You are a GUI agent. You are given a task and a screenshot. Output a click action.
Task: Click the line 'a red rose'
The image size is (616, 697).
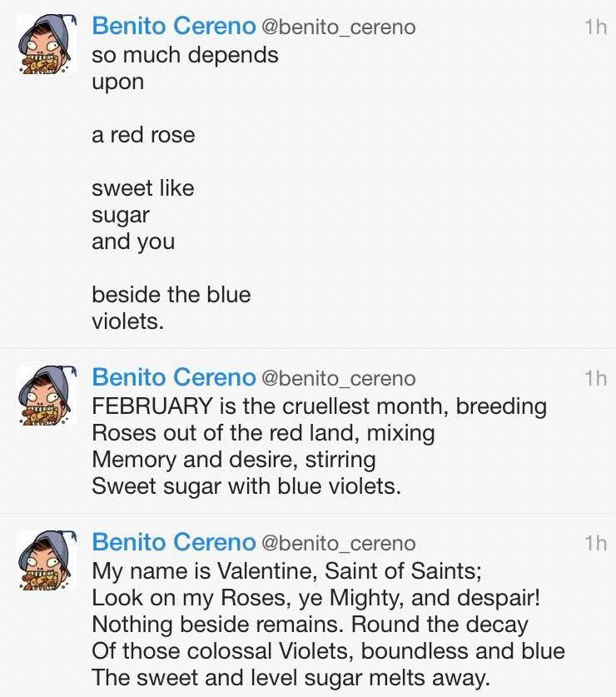point(143,134)
